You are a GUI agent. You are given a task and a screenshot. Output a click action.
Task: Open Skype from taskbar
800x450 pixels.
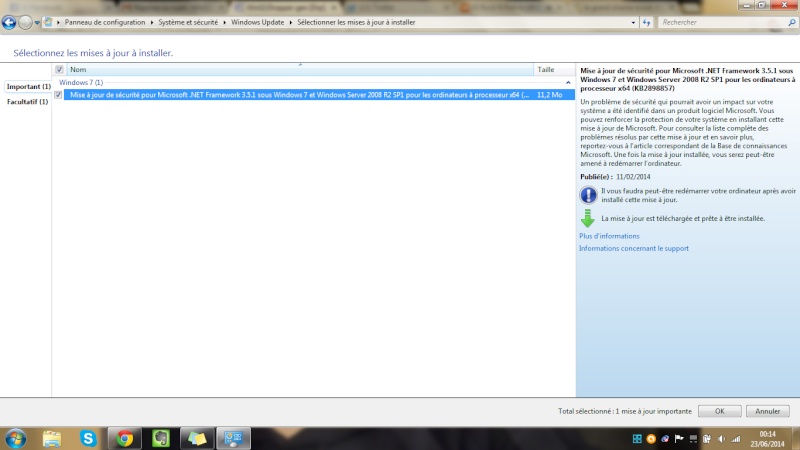tap(88, 439)
